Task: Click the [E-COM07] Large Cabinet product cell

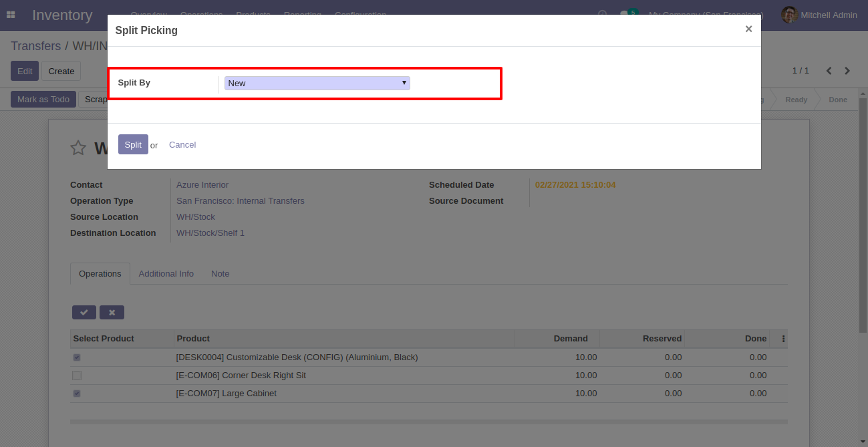Action: pyautogui.click(x=344, y=394)
